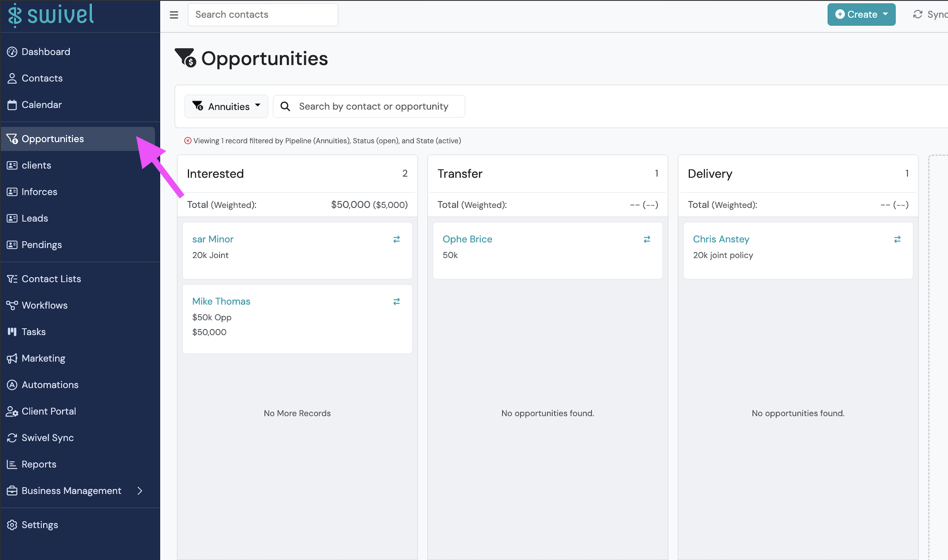Open the Mike Thomas opportunity
This screenshot has width=948, height=560.
[x=221, y=301]
